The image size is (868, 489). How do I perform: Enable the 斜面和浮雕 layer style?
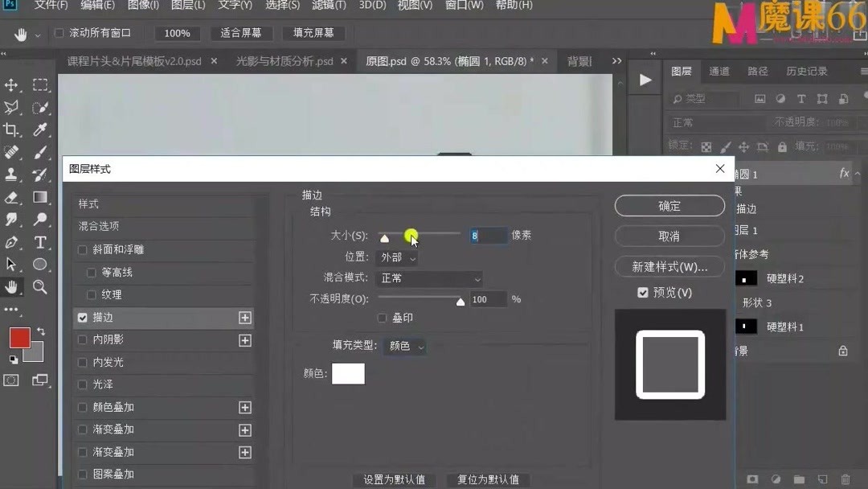tap(82, 249)
